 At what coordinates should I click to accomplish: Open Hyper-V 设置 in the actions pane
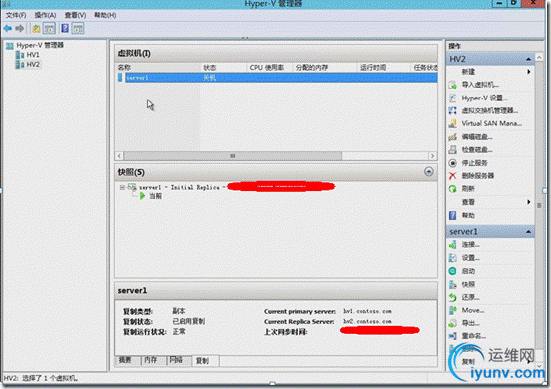click(484, 98)
